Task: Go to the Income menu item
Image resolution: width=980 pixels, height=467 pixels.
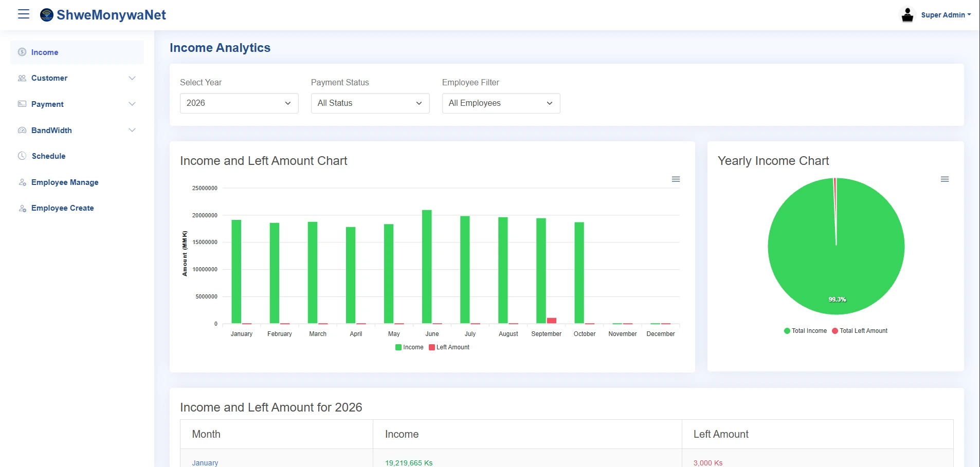Action: pyautogui.click(x=77, y=52)
